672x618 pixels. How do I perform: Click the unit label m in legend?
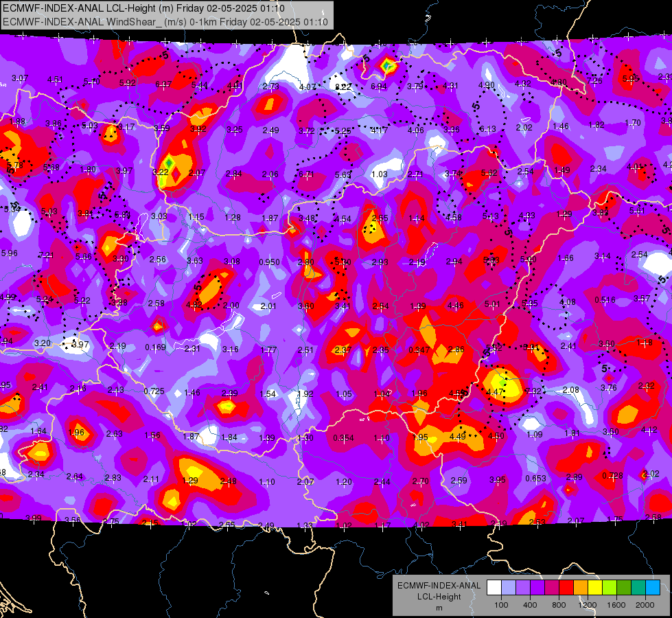[439, 608]
